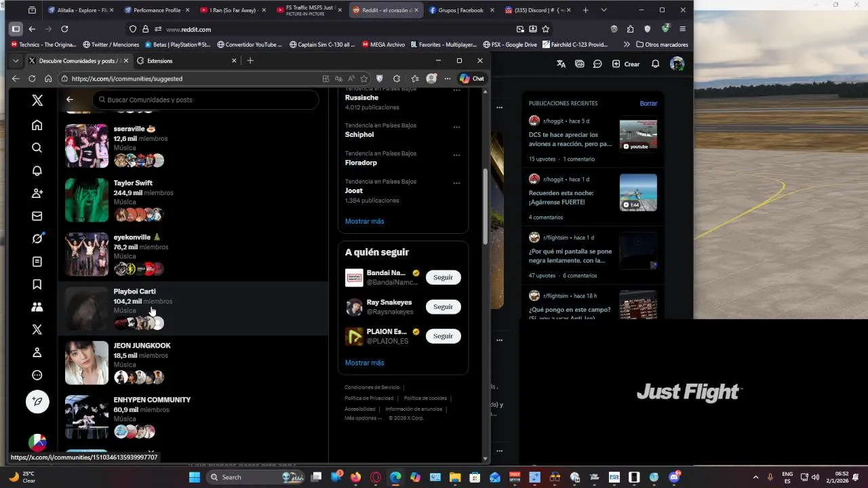Switch to Extensions tab in Edge
This screenshot has width=868, height=488.
pyautogui.click(x=186, y=60)
